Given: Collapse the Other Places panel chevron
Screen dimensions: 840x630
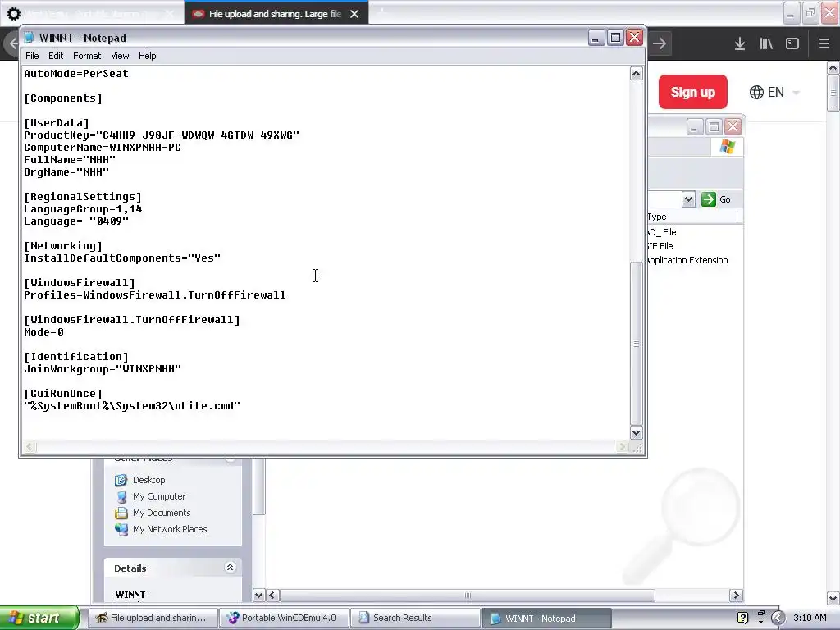Looking at the screenshot, I should point(231,459).
